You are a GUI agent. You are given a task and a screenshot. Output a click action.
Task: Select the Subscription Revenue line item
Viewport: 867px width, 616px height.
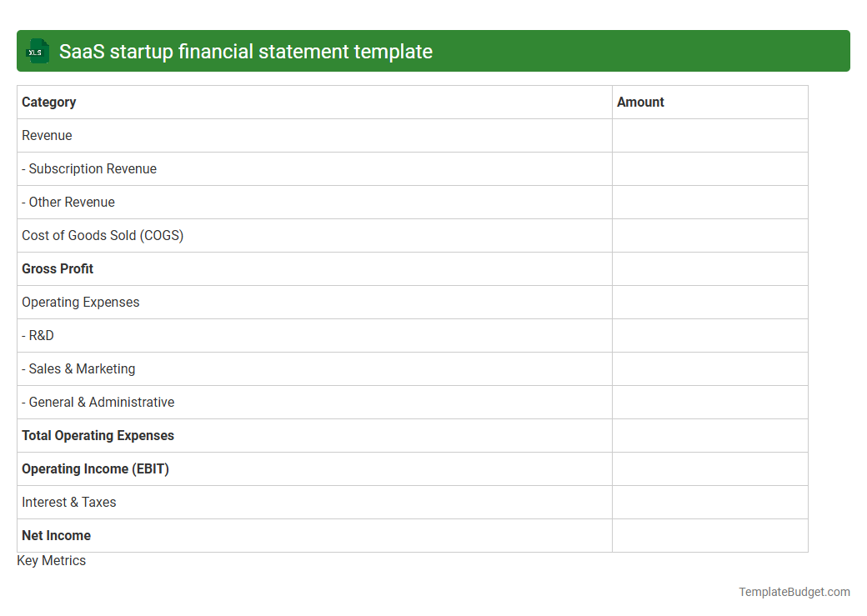point(89,168)
